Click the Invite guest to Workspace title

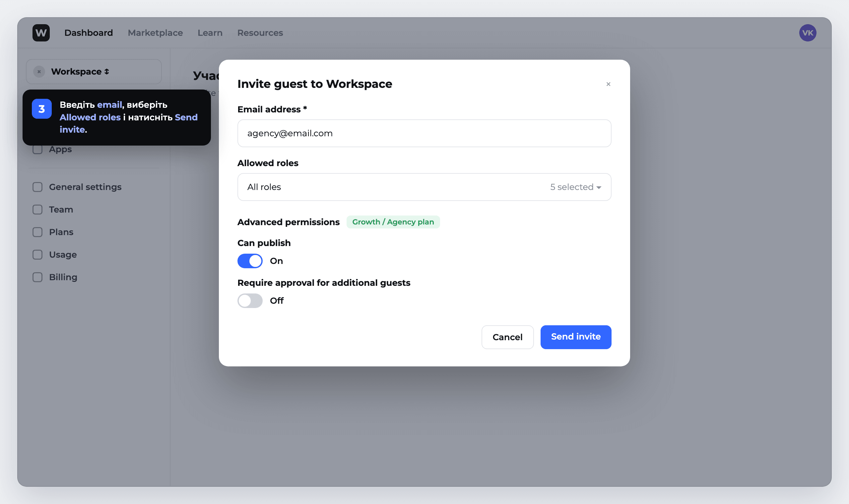pos(315,84)
